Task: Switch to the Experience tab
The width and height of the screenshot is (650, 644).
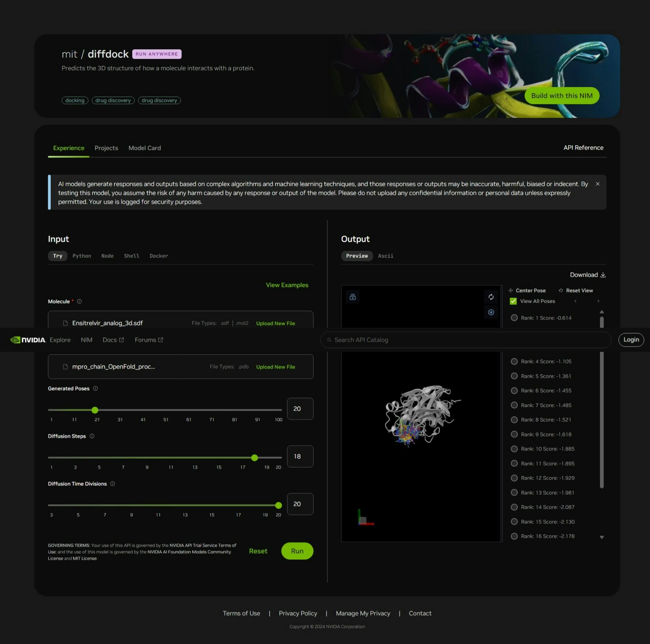Action: coord(69,148)
